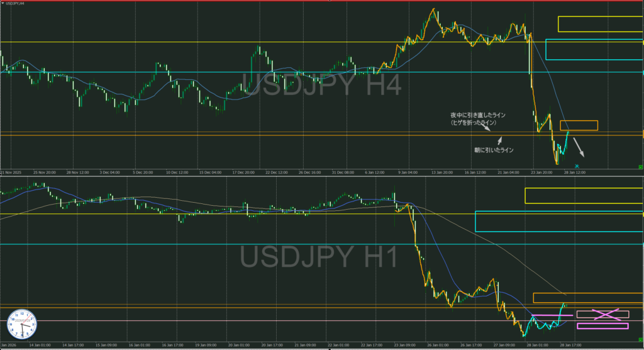
Task: Select the 夜中に引き直したライン text label
Action: coord(478,115)
